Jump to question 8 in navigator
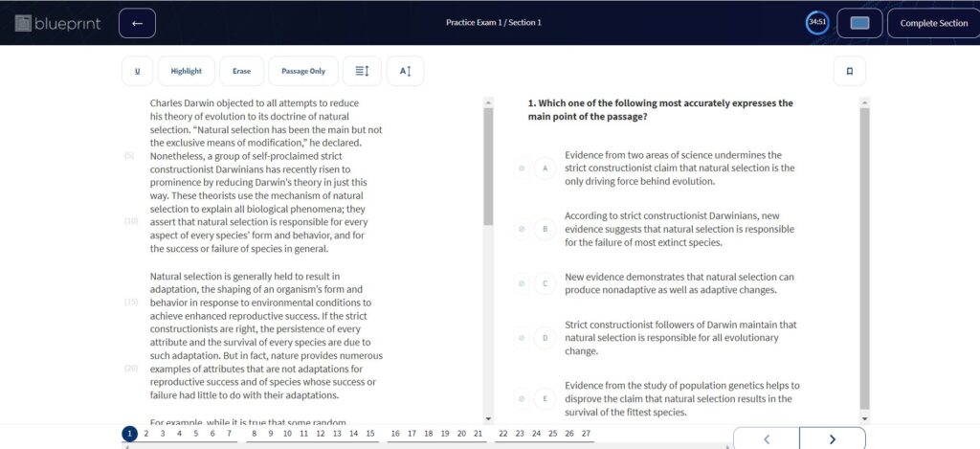The width and height of the screenshot is (980, 449). (x=255, y=434)
